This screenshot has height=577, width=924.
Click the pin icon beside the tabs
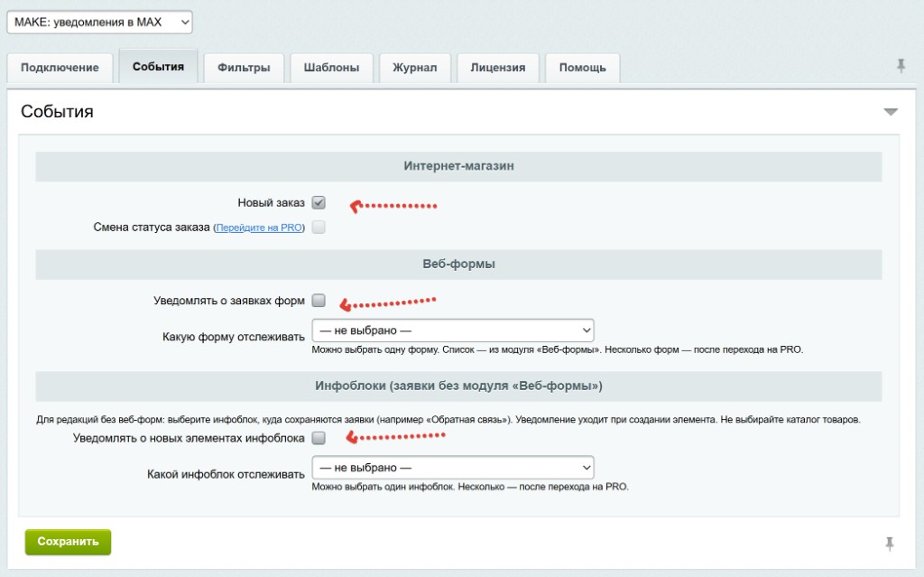[901, 66]
